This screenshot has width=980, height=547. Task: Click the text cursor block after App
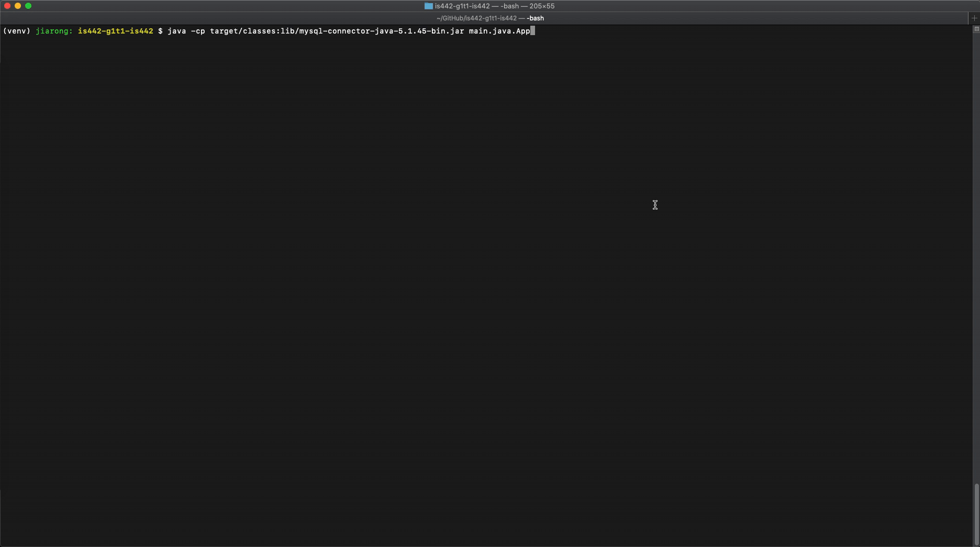pos(533,31)
